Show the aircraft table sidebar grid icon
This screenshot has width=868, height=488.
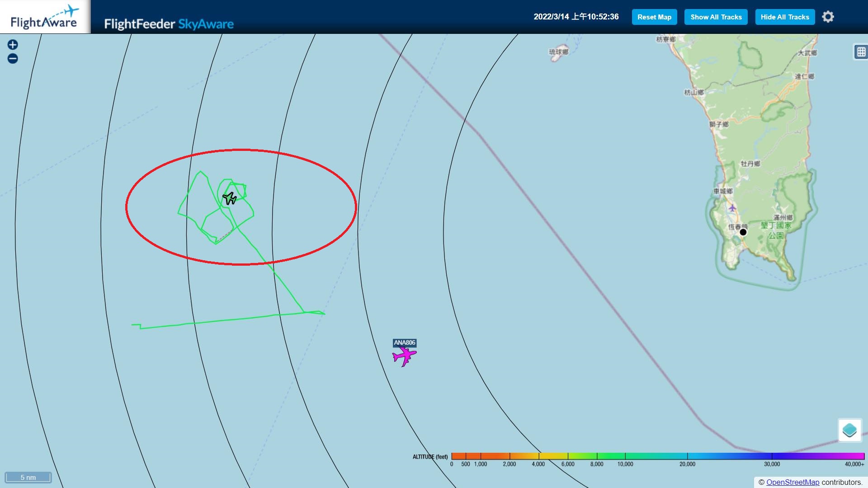click(861, 52)
